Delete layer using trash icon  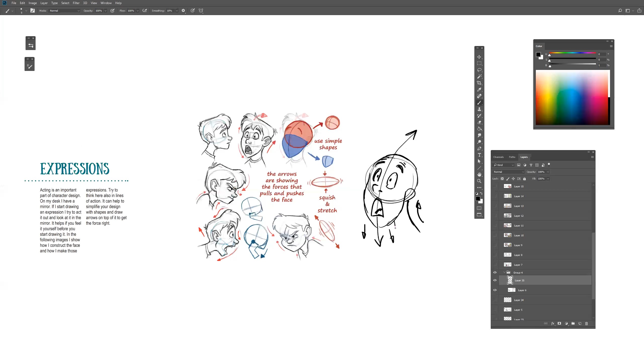tap(586, 324)
